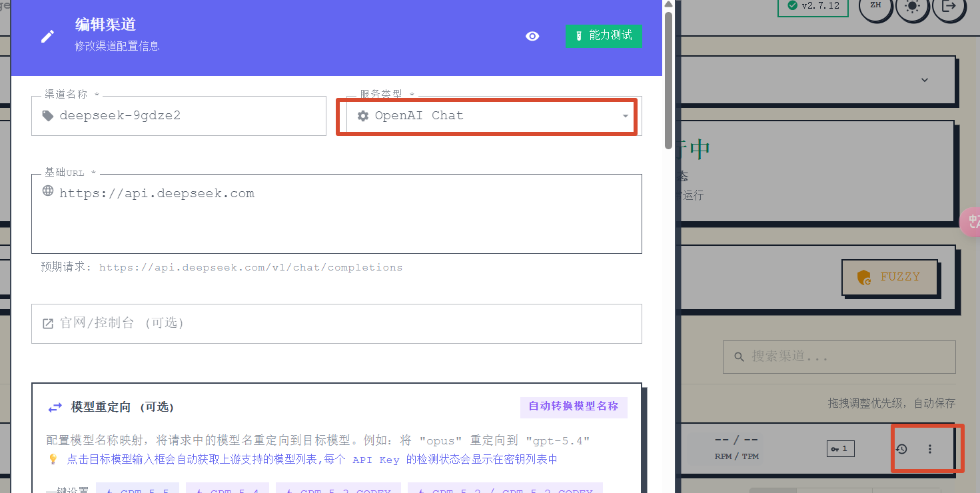Click the 拖拽调整优先级，自动保存 hint text
980x493 pixels.
(891, 403)
